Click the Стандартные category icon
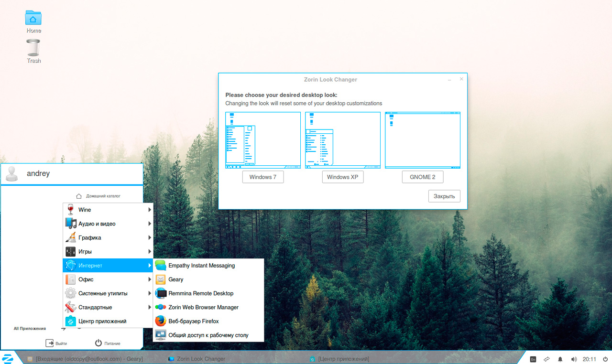The width and height of the screenshot is (612, 364). 71,307
